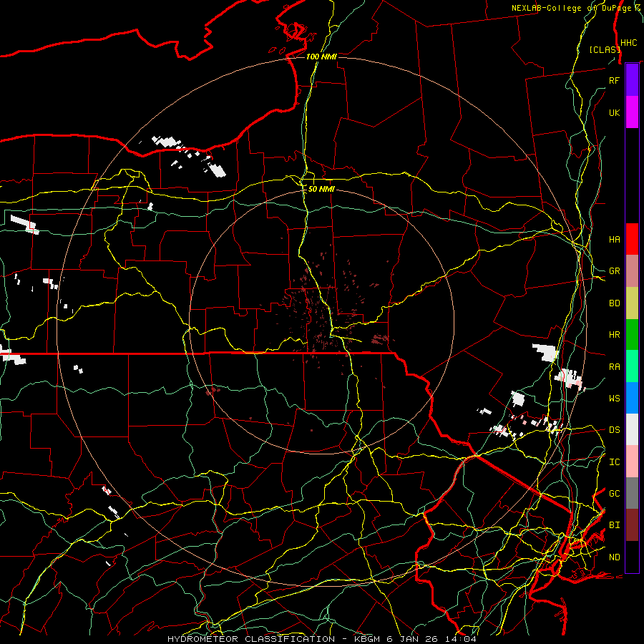
Task: Click the HHC product label
Action: coord(629,43)
